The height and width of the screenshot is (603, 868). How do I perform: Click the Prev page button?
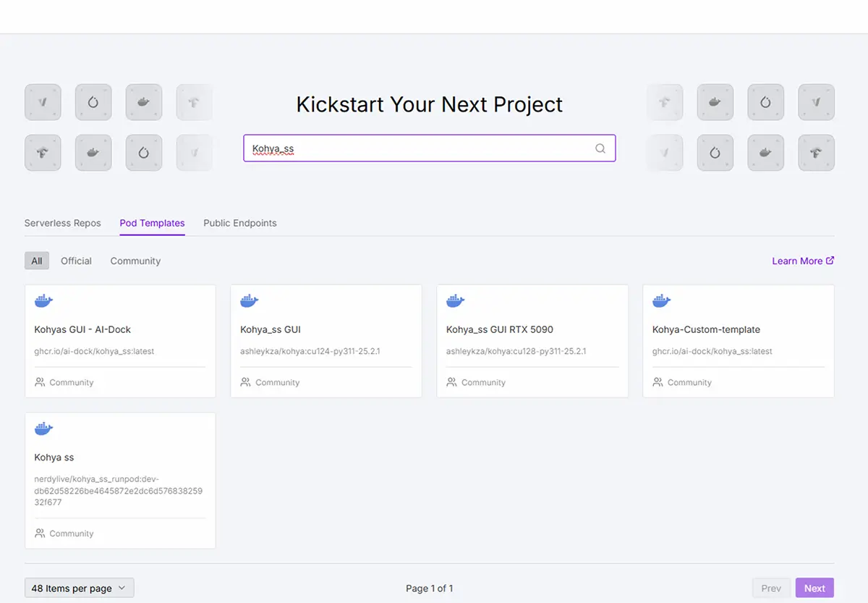click(x=771, y=588)
